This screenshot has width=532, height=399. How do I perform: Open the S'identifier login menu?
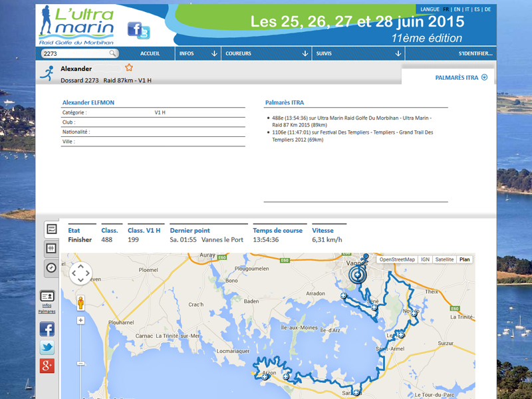[475, 54]
